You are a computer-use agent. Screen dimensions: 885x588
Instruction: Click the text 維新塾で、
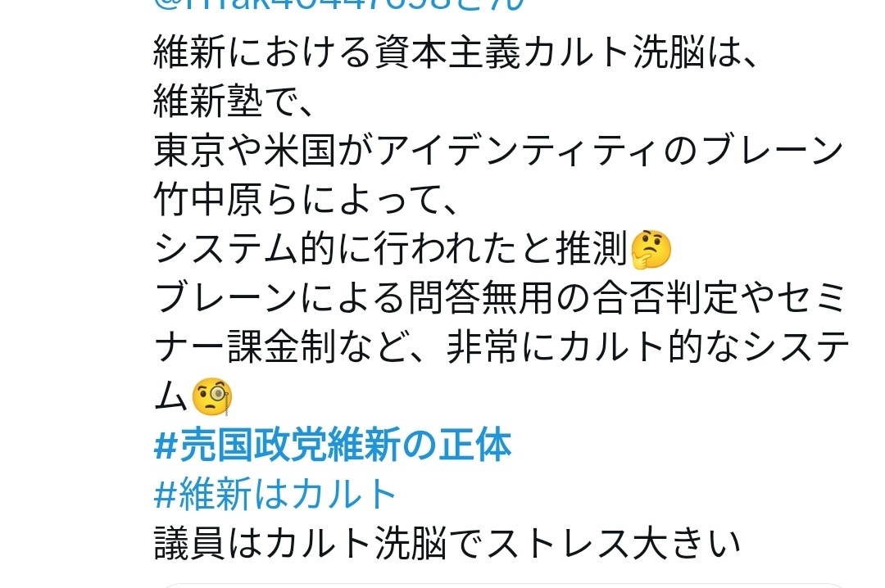point(233,102)
